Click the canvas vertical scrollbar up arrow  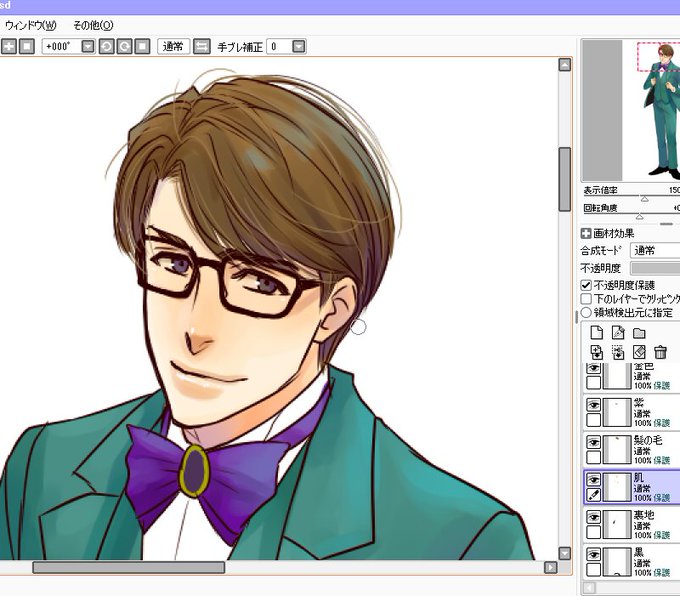[564, 65]
